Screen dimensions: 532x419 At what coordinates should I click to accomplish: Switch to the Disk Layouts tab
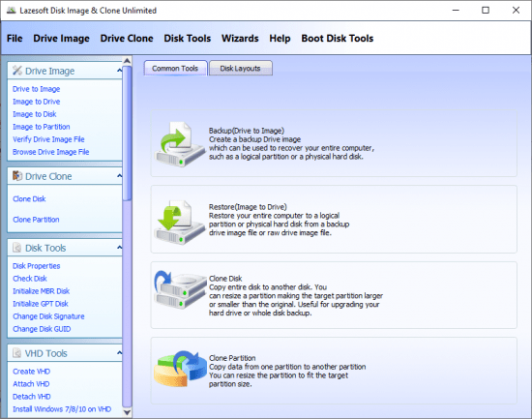[x=241, y=69]
